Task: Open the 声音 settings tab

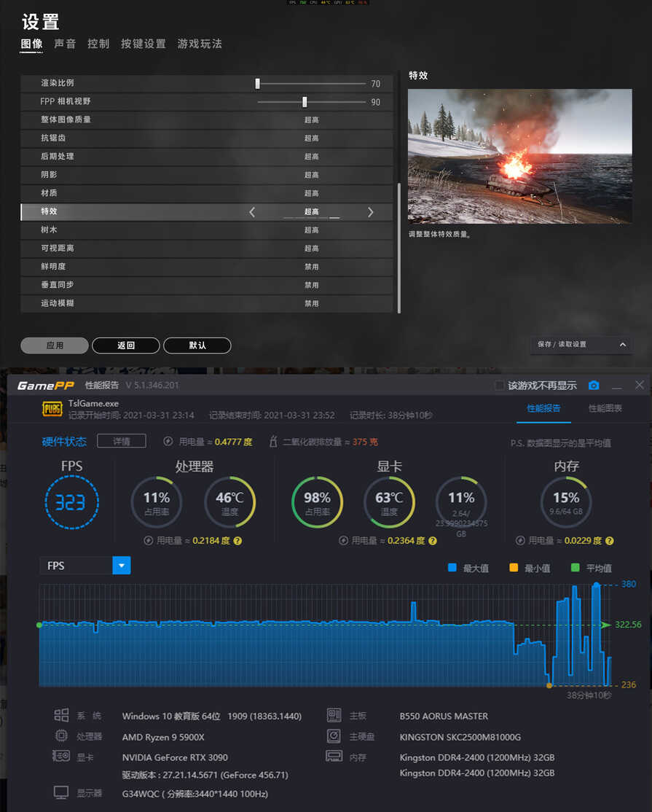Action: pyautogui.click(x=65, y=44)
